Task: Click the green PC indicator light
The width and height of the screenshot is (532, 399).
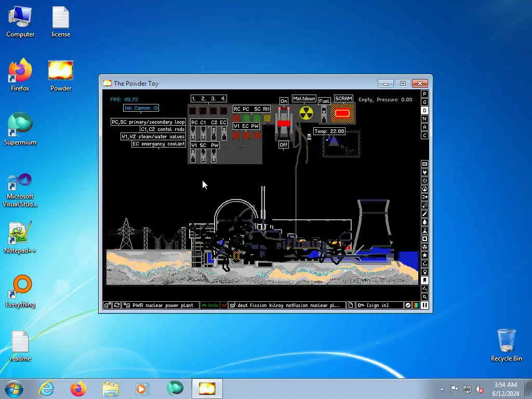Action: coord(247,118)
